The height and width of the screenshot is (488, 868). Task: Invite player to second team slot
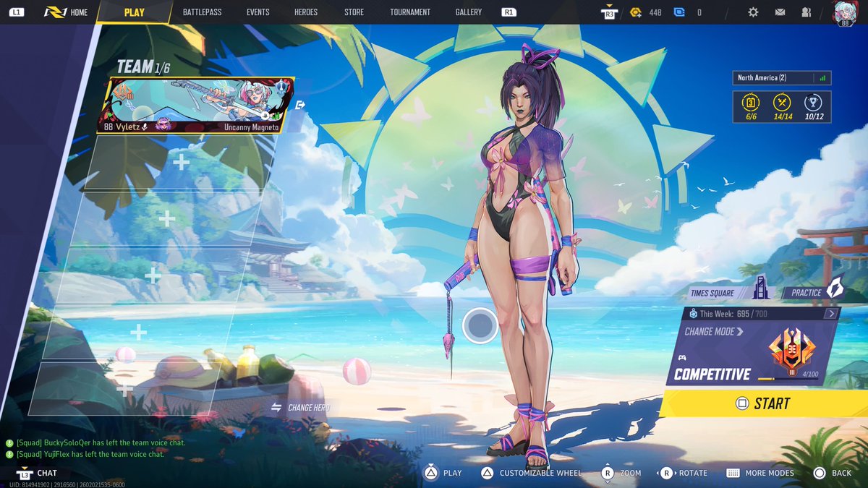click(x=181, y=162)
